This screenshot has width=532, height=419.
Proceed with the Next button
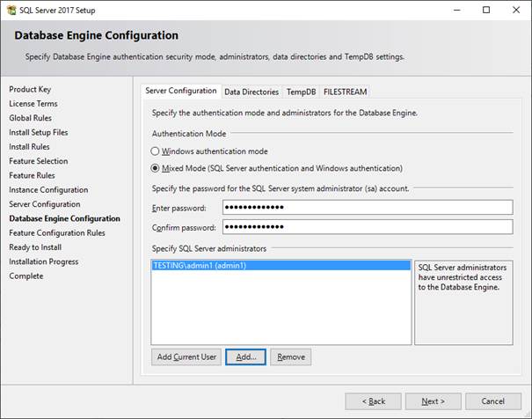click(x=434, y=401)
